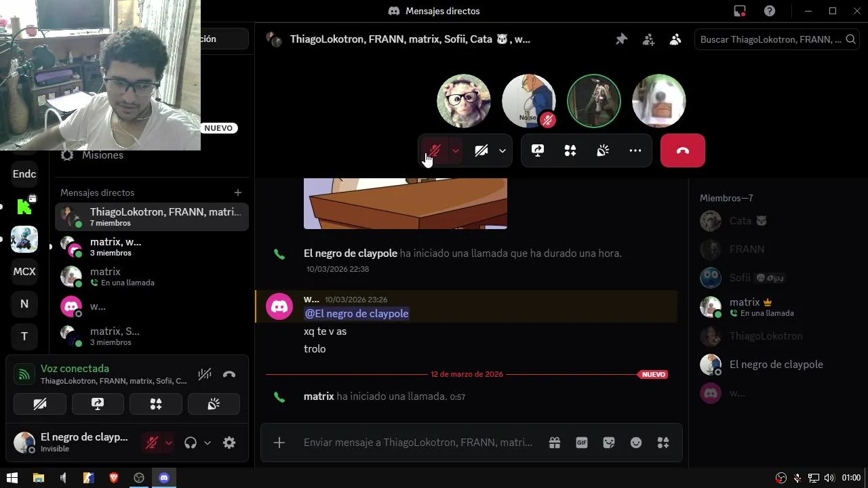868x488 pixels.
Task: Disconnect using the voice panel phone icon
Action: (229, 374)
